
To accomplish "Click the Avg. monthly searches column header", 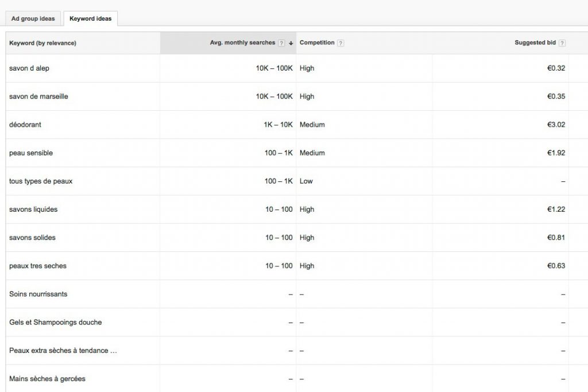I will [242, 42].
